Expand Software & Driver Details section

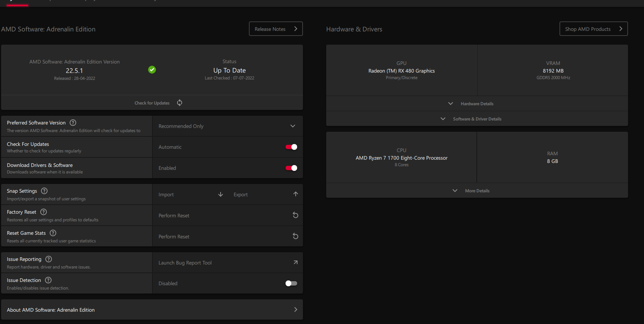coord(477,119)
